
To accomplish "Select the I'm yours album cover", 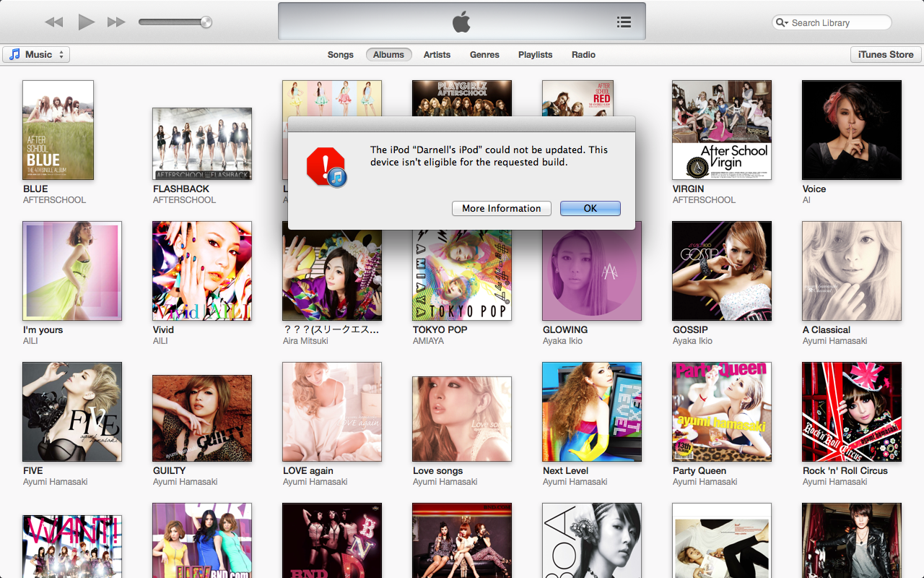I will 72,271.
